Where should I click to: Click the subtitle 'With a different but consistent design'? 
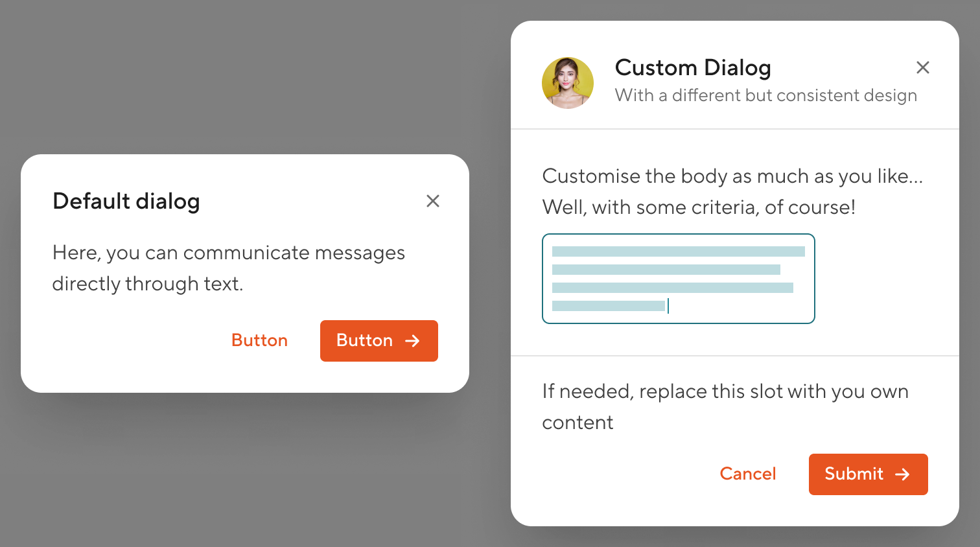point(765,95)
